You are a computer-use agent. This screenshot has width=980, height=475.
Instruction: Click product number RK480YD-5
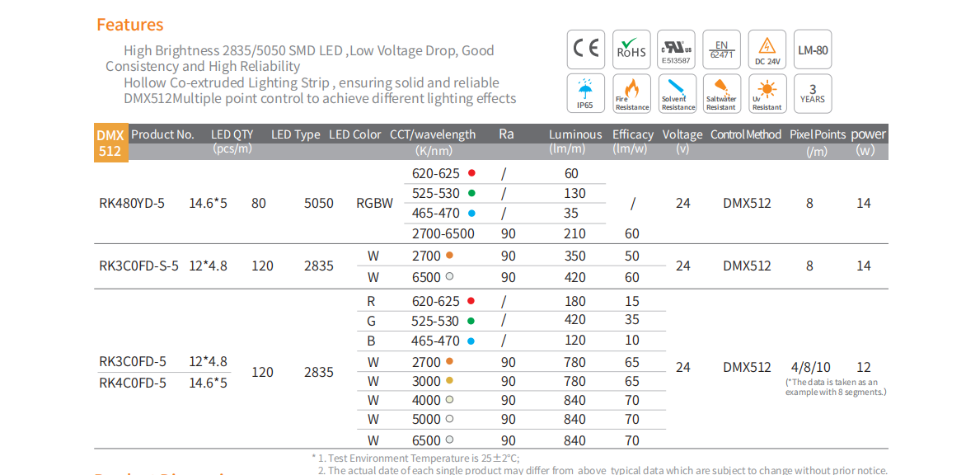point(132,203)
